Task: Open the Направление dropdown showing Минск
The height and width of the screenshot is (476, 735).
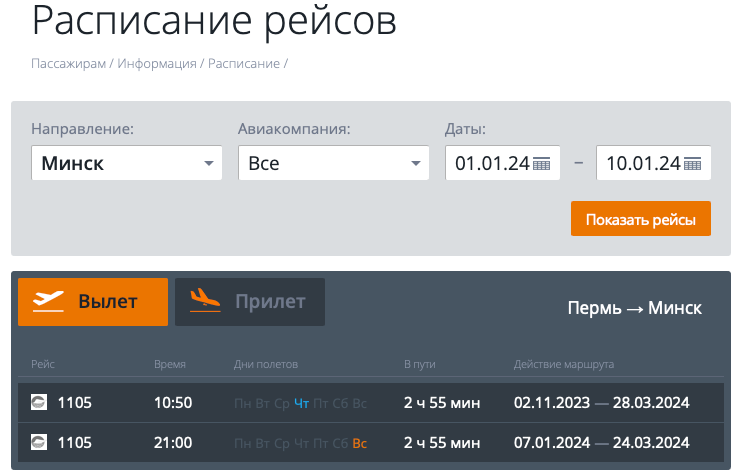Action: pos(127,163)
